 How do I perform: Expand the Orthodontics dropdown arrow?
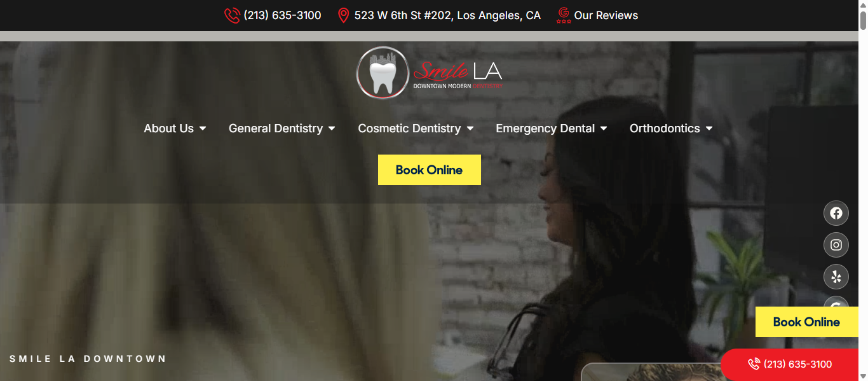[x=709, y=128]
